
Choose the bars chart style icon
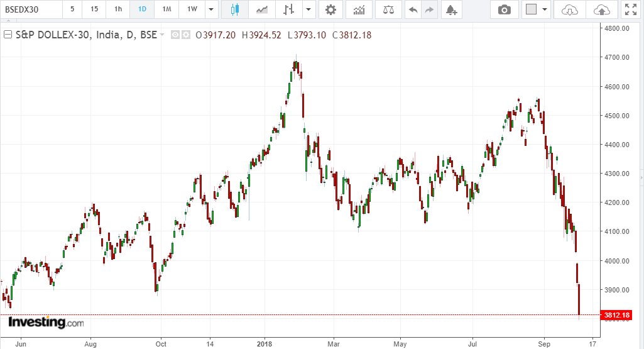pyautogui.click(x=289, y=9)
